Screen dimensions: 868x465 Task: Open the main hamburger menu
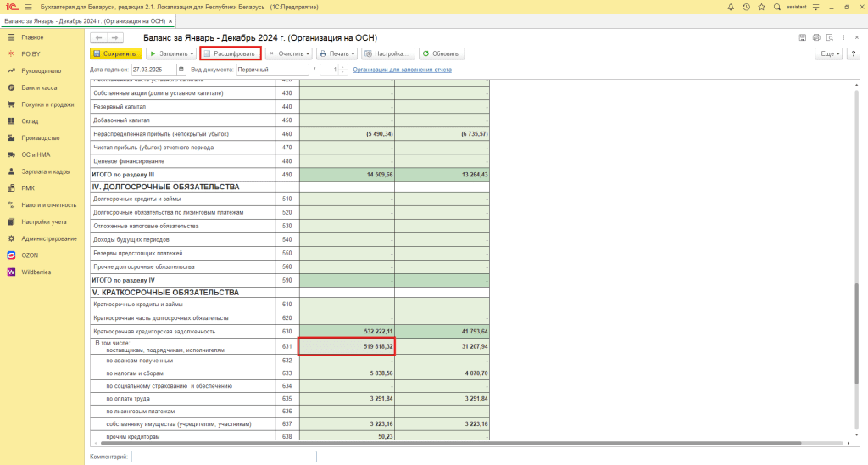29,7
